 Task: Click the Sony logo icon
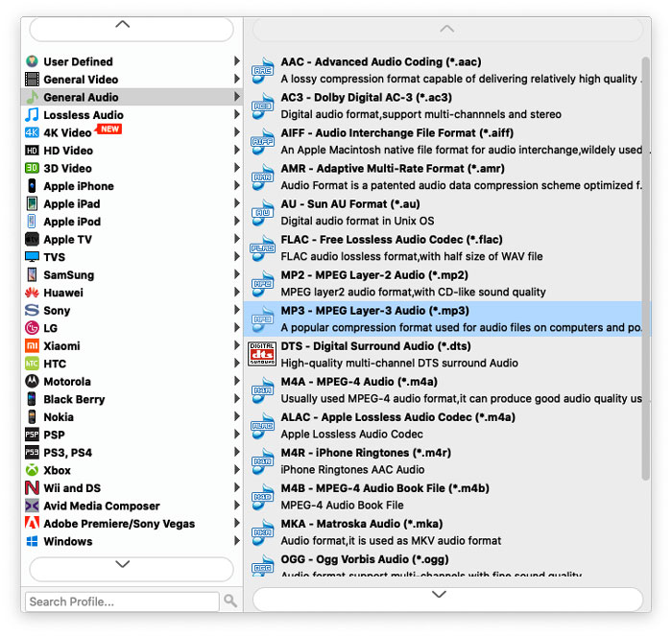coord(32,310)
